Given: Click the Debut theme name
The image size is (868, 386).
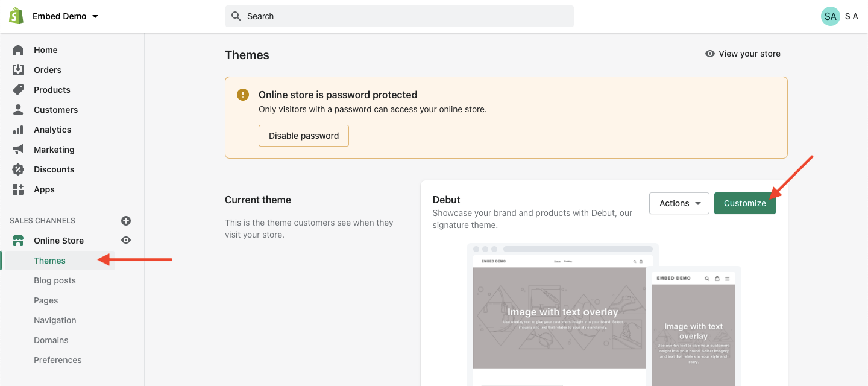Looking at the screenshot, I should (447, 200).
